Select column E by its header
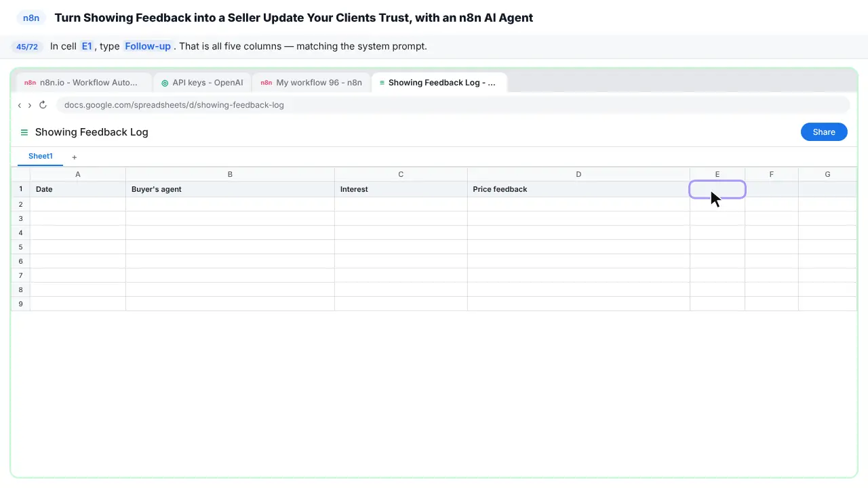The height and width of the screenshot is (488, 868). [x=717, y=175]
